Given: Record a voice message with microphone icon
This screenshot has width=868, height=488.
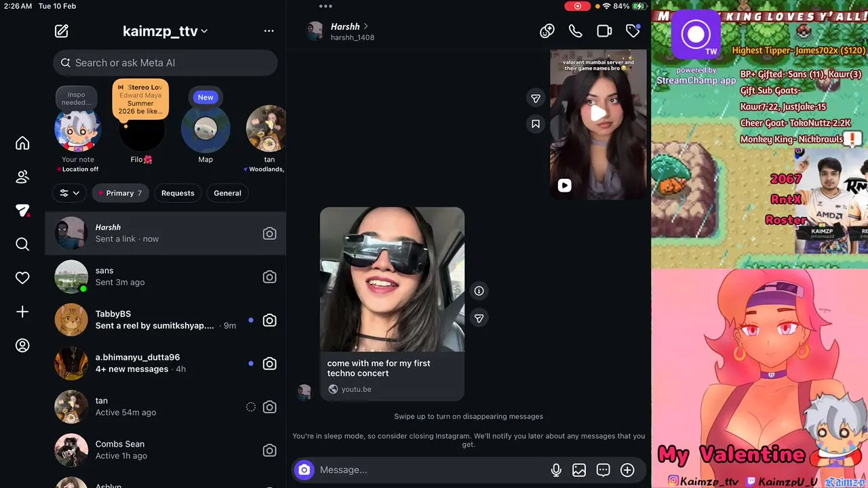Looking at the screenshot, I should click(556, 470).
